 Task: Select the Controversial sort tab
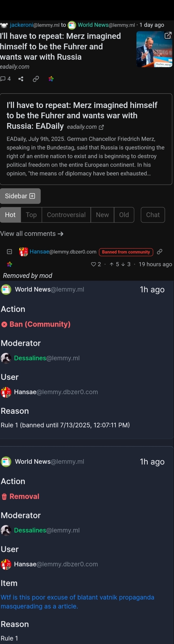pos(66,215)
